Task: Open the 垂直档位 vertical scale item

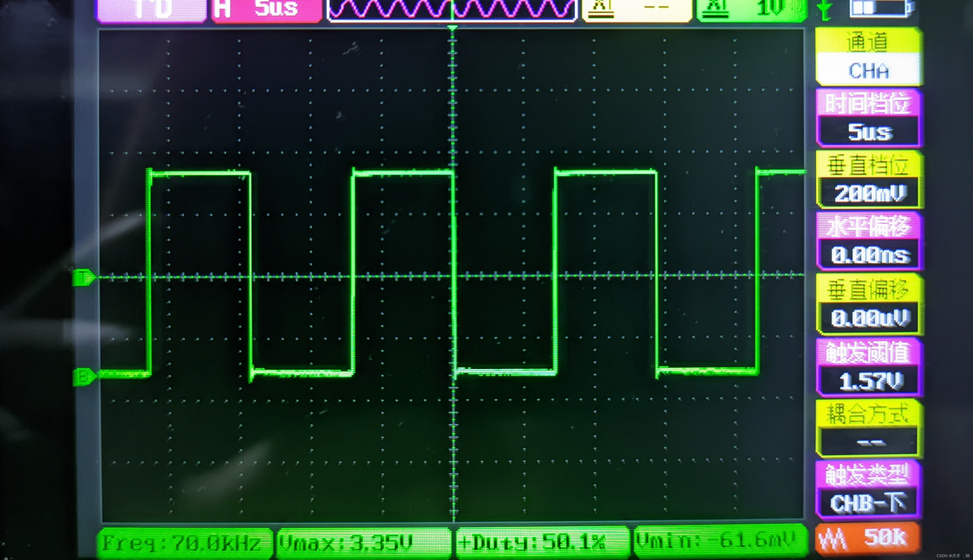Action: [868, 165]
